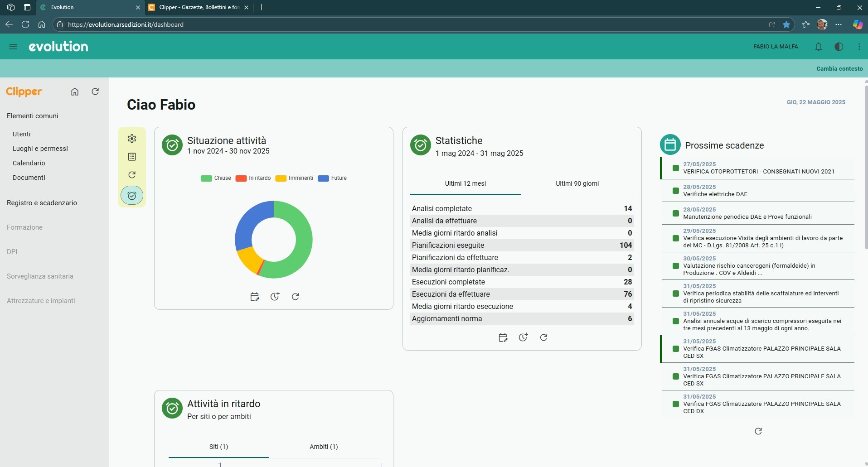Expand Attrezzature e impianti section

tap(41, 301)
